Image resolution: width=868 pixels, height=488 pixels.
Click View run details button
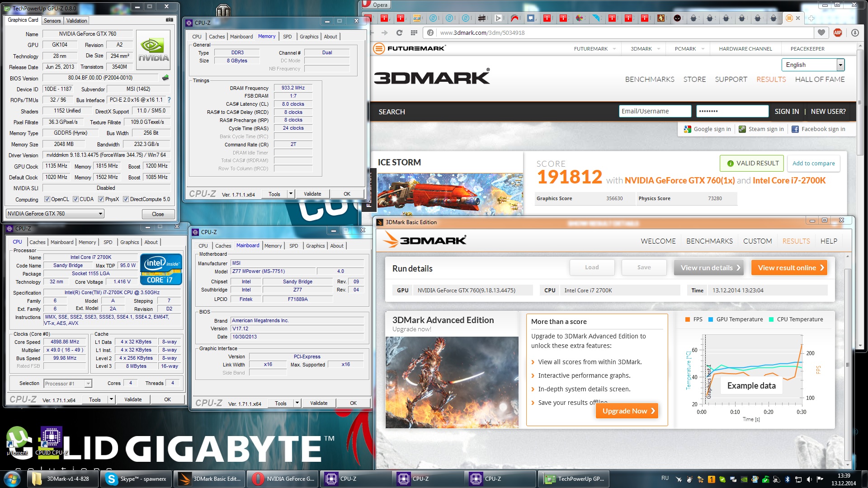[709, 268]
